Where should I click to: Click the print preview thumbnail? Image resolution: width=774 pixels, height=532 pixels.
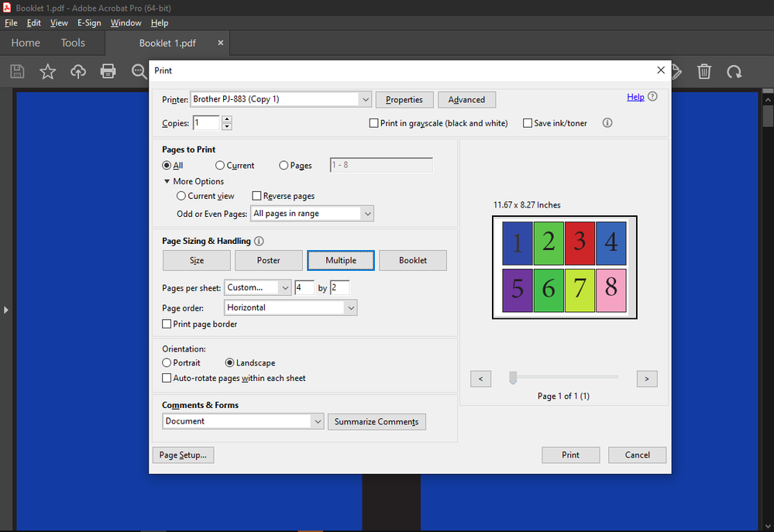click(x=565, y=267)
